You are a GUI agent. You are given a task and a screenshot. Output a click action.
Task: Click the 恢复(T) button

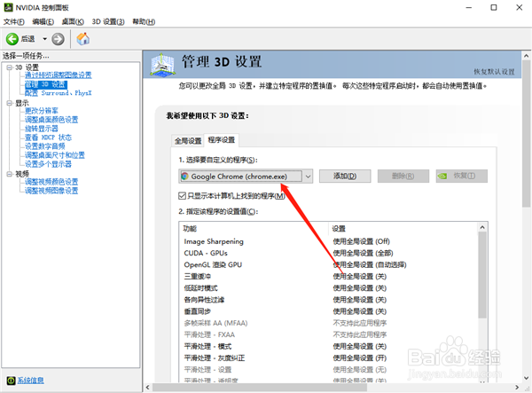click(x=462, y=177)
